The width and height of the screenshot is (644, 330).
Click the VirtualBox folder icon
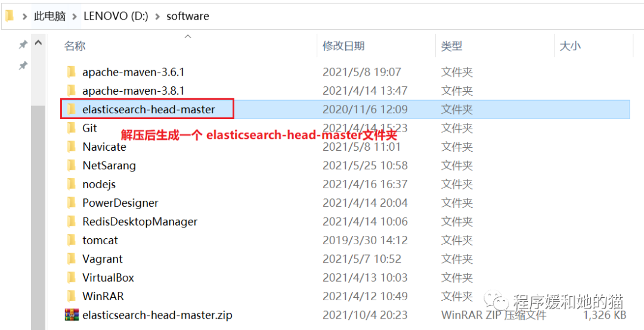click(x=72, y=278)
